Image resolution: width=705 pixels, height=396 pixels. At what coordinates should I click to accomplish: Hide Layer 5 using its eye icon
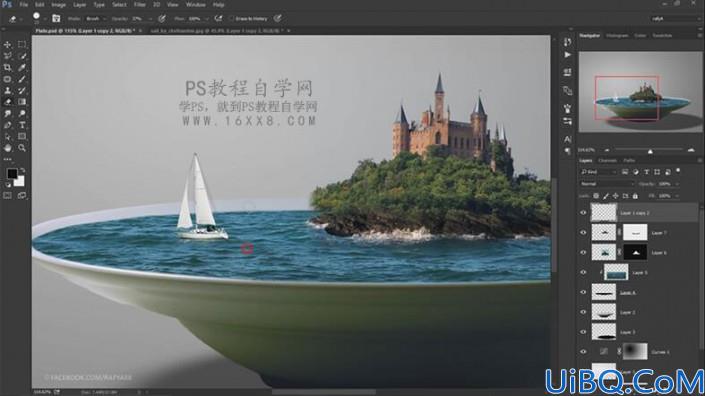click(x=583, y=272)
